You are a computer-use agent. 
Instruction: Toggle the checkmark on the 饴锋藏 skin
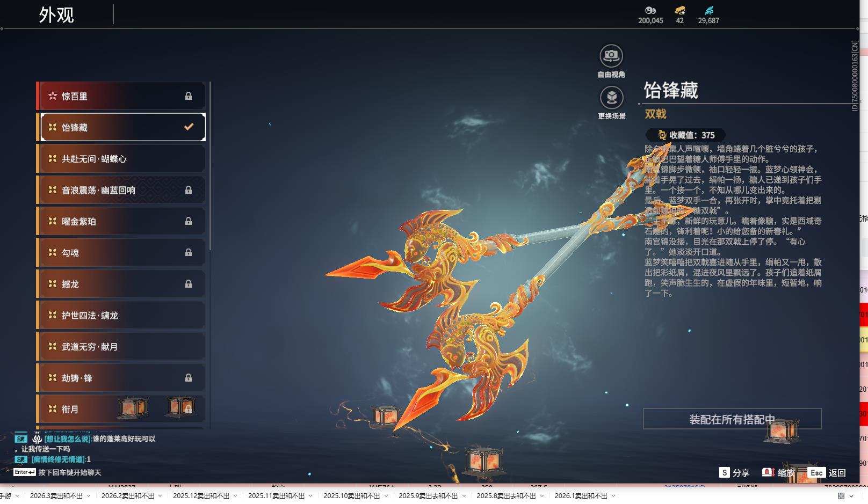coord(188,127)
